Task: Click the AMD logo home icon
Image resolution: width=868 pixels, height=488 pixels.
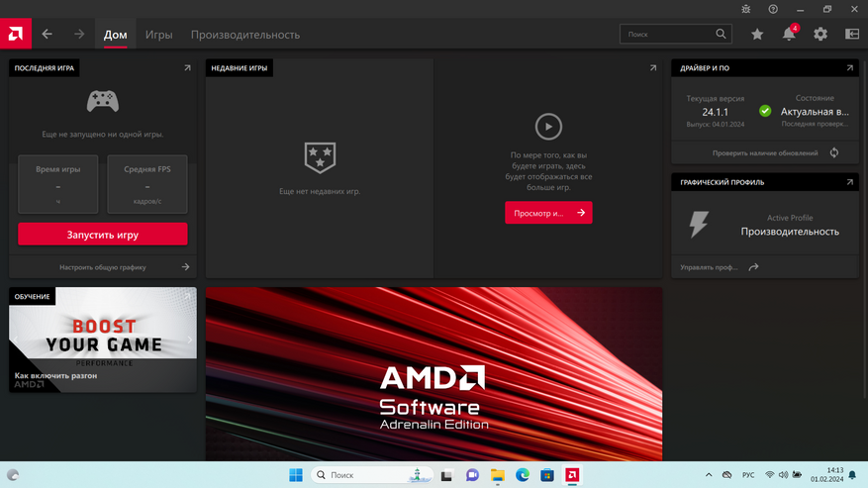Action: click(x=16, y=34)
